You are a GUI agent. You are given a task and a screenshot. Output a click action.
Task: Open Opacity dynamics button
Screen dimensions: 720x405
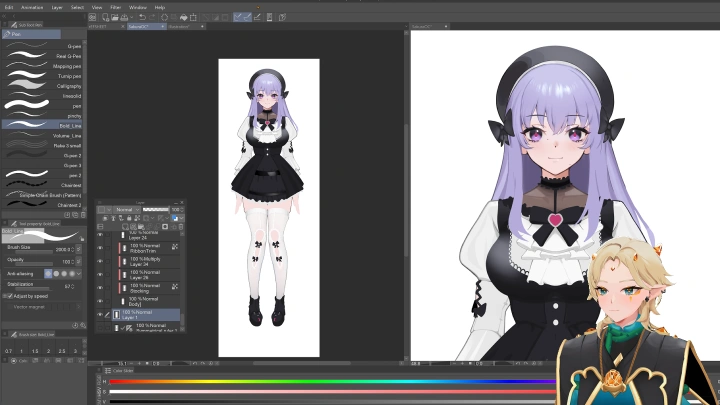click(x=79, y=261)
